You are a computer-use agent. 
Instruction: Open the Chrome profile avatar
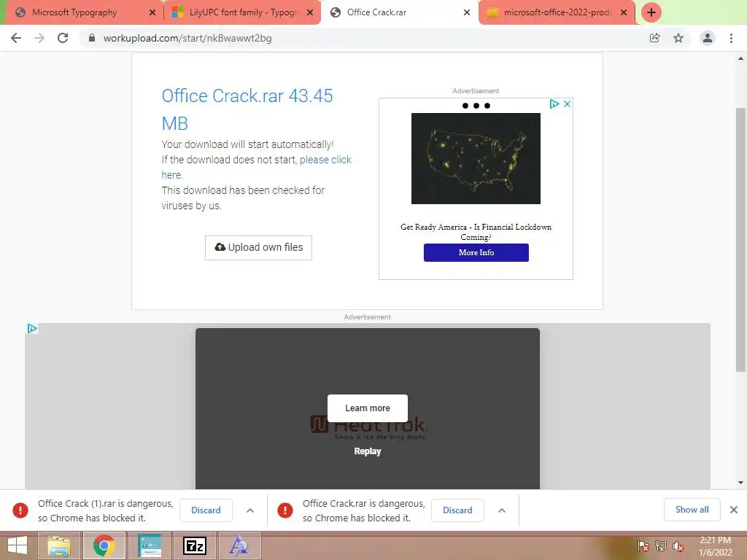708,38
